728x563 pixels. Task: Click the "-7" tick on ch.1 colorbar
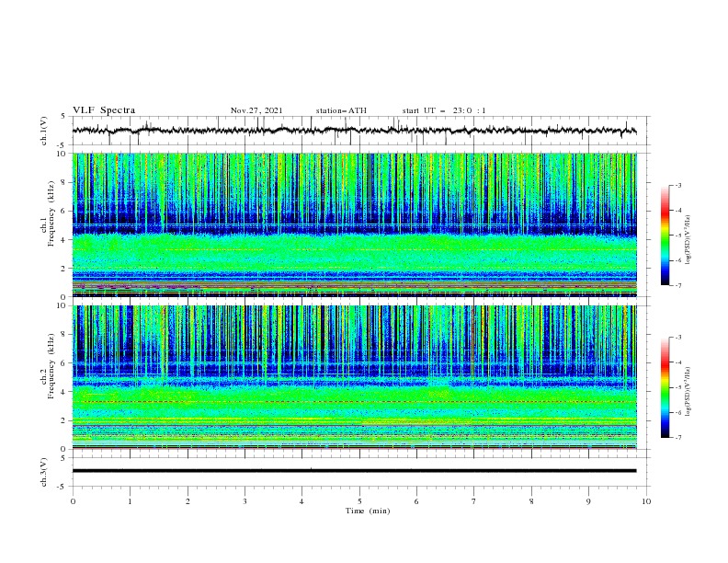click(678, 285)
